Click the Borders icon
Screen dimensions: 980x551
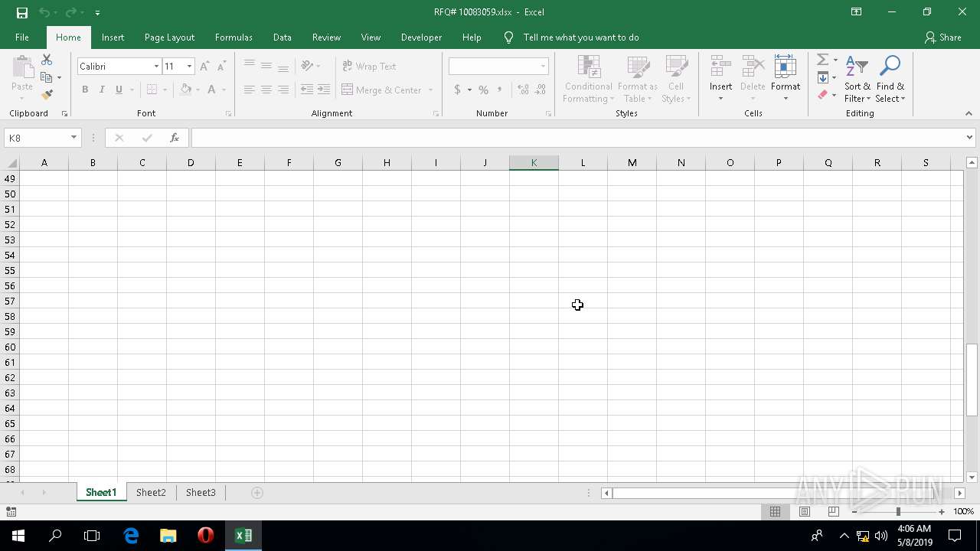coord(152,90)
